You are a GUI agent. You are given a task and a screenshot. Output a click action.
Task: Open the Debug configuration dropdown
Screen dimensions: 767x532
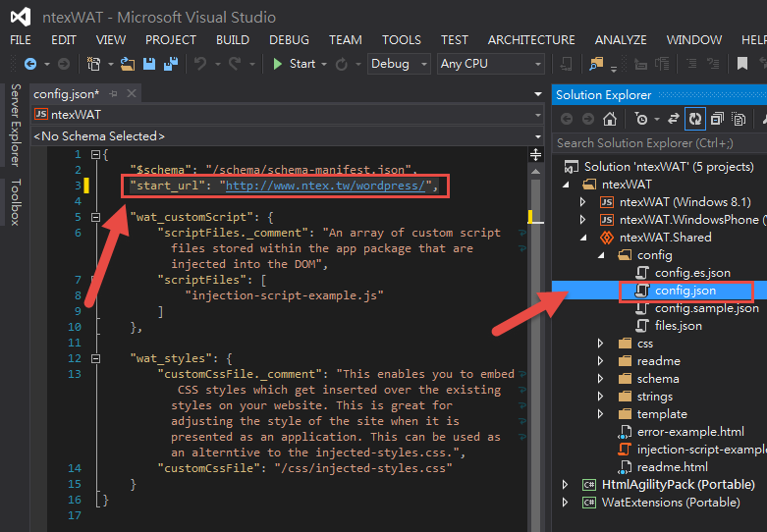click(399, 64)
